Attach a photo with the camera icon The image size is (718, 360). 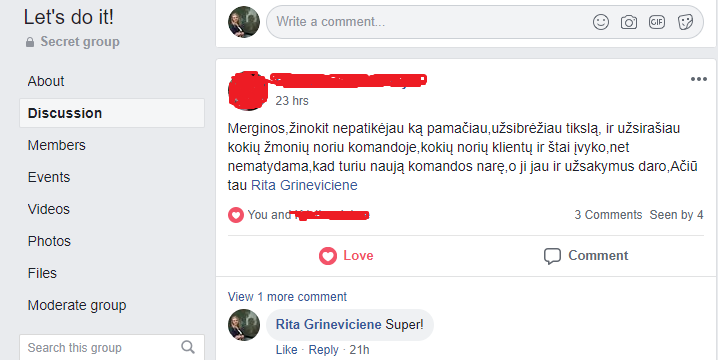[629, 22]
